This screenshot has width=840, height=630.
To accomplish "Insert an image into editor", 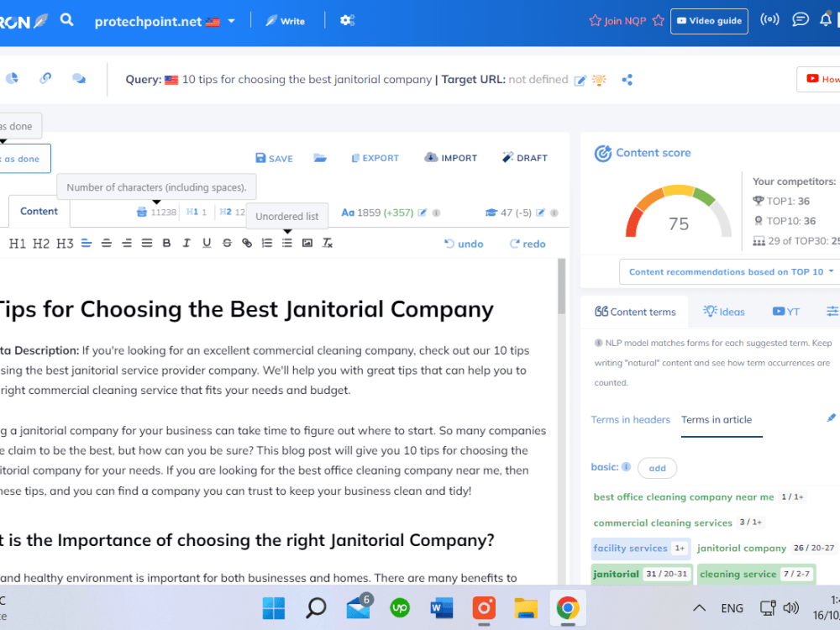I will [307, 244].
